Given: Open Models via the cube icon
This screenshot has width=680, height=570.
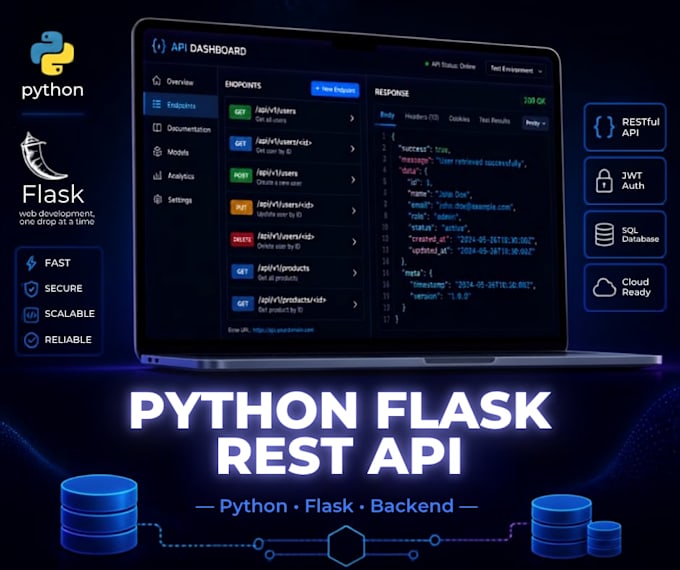Looking at the screenshot, I should click(x=157, y=151).
